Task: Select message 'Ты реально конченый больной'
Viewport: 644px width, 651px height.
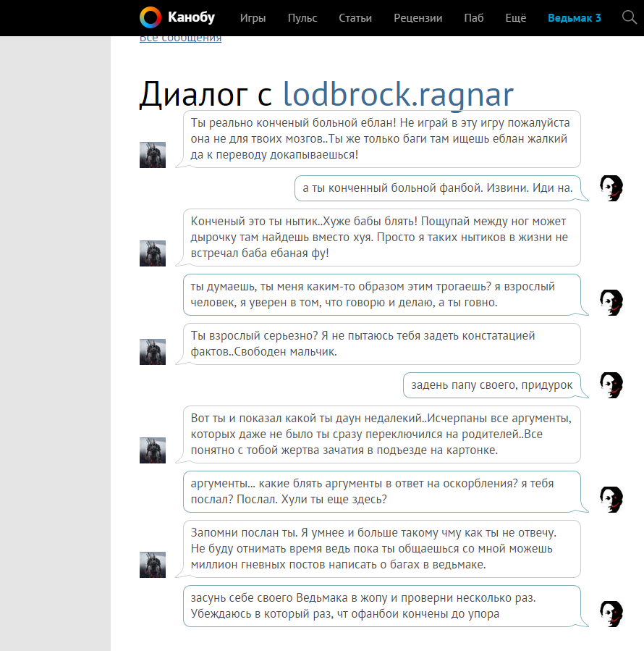Action: point(382,138)
